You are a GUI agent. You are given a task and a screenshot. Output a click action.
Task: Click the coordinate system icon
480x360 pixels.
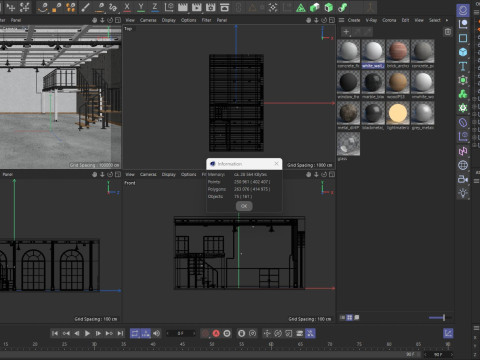[169, 7]
